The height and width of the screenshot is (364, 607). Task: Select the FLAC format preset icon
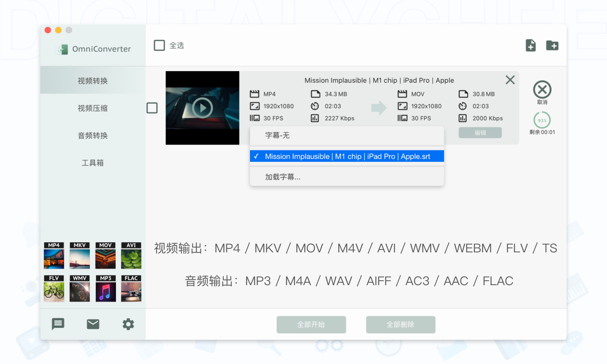pyautogui.click(x=131, y=288)
